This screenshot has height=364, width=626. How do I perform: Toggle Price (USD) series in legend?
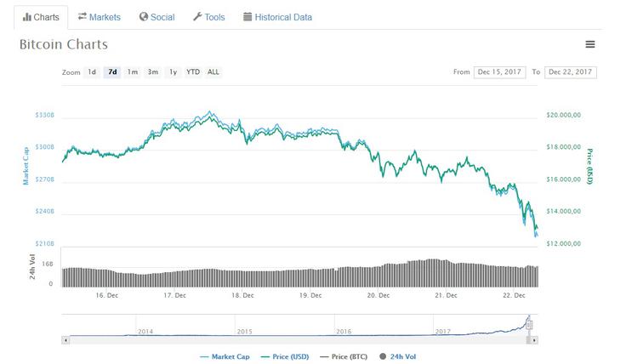tap(285, 356)
